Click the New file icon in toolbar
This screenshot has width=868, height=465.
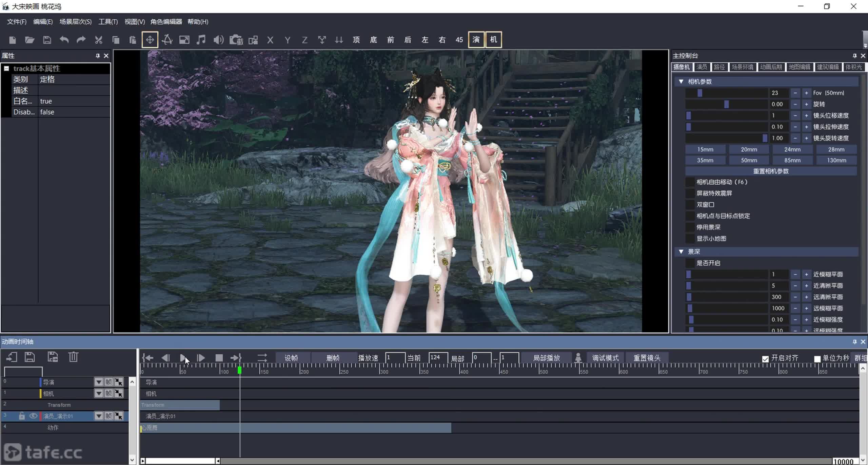(x=13, y=40)
